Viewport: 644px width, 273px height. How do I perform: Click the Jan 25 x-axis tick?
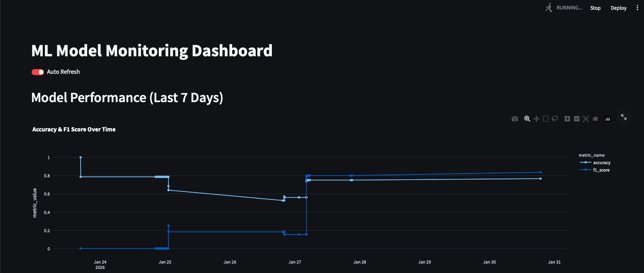165,262
